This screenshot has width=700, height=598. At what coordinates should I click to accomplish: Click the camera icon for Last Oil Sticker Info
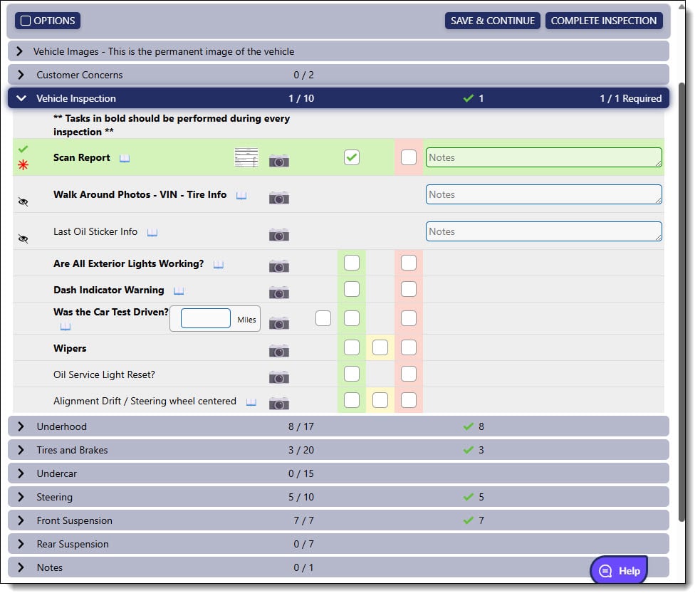pyautogui.click(x=278, y=234)
